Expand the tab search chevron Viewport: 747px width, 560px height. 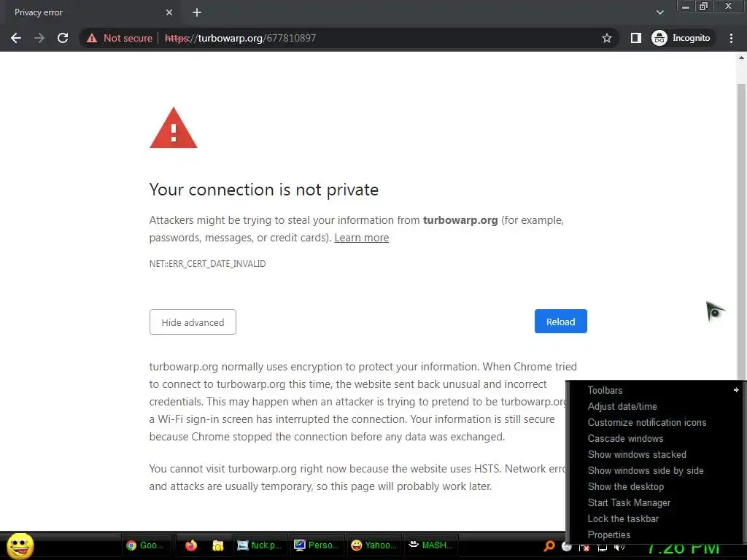[x=660, y=12]
